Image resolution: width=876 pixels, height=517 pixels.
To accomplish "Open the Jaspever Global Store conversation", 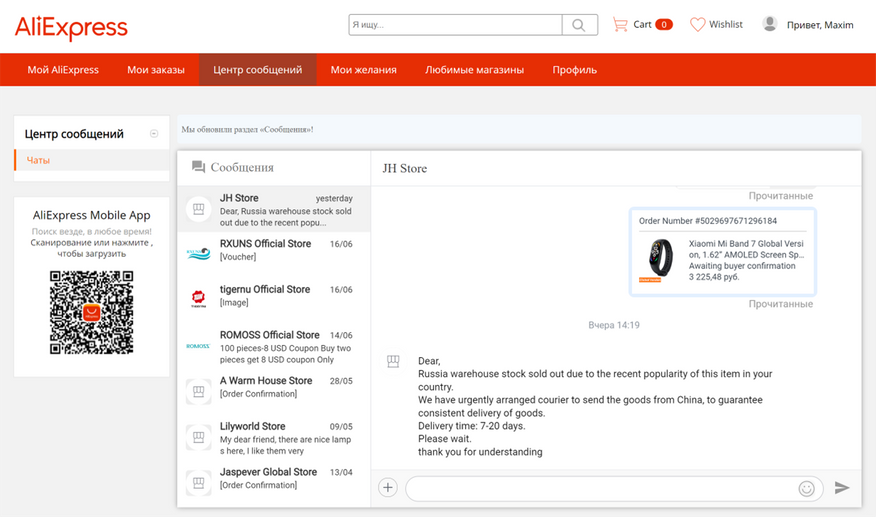I will [274, 483].
